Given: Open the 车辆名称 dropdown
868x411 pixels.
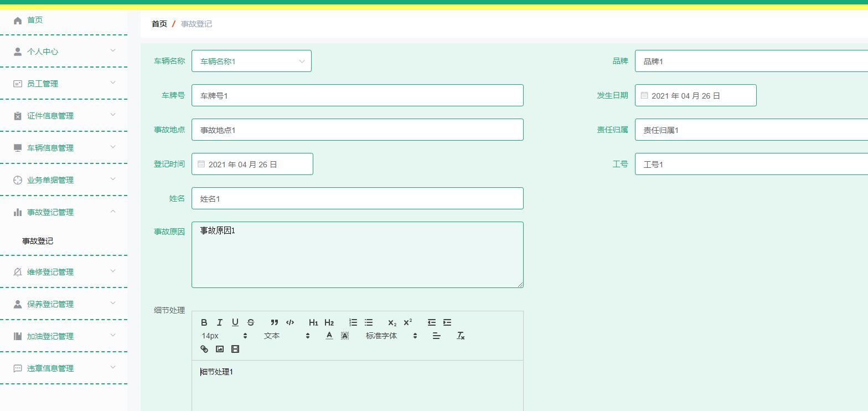Looking at the screenshot, I should [251, 61].
